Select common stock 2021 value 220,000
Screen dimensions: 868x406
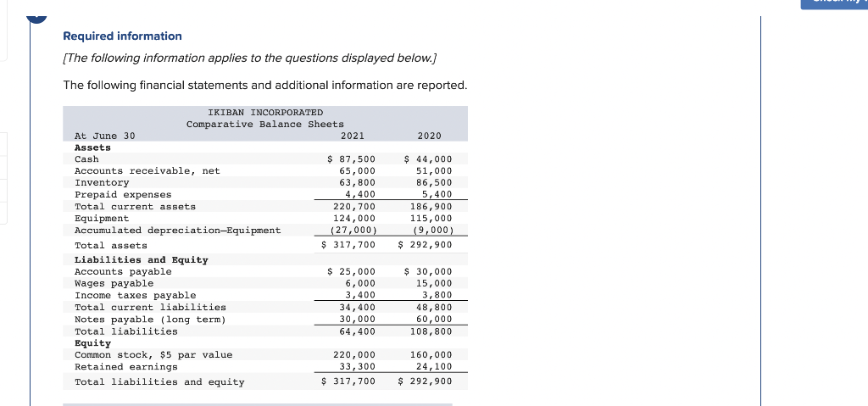click(354, 355)
